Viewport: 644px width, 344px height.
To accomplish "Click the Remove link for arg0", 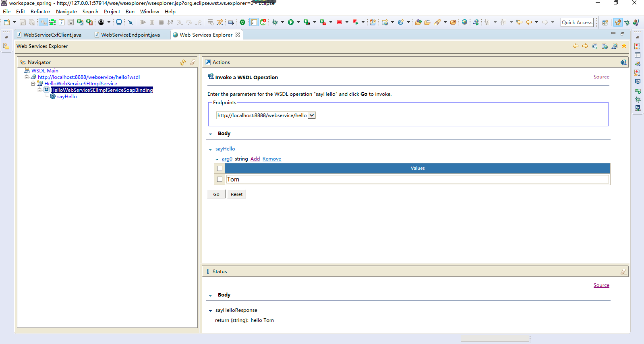I will point(272,159).
